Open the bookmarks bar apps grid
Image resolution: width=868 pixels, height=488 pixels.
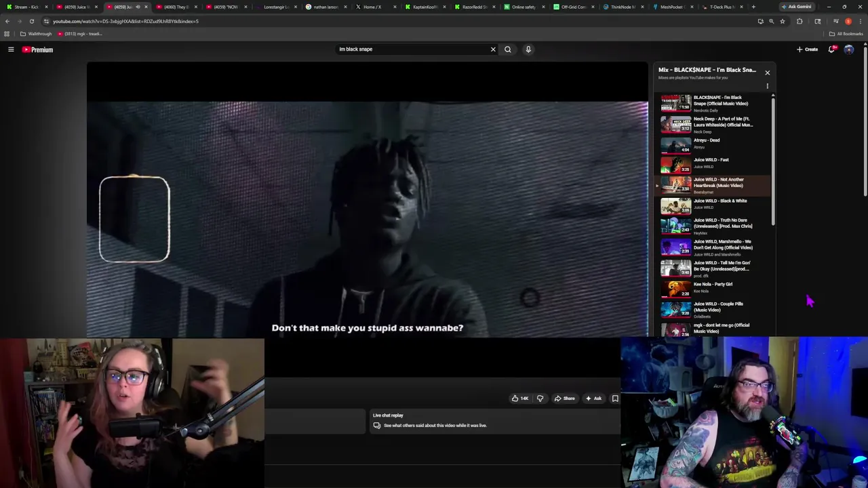tap(7, 34)
